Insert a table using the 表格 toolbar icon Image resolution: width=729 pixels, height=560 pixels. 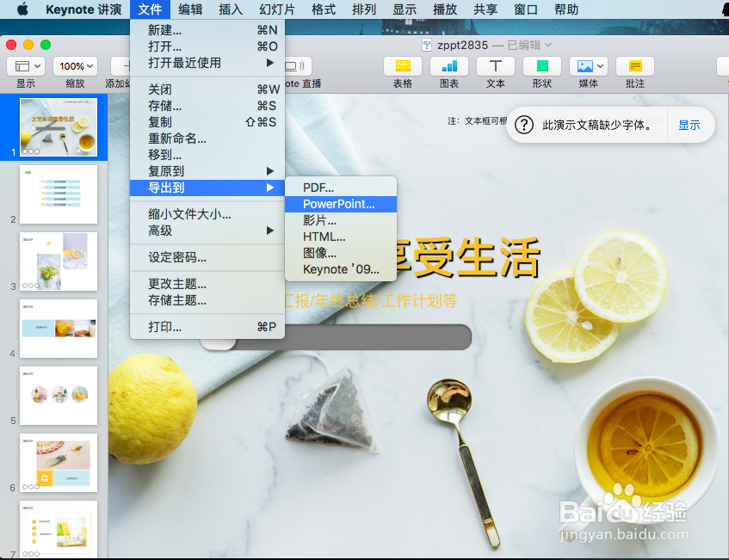click(401, 66)
